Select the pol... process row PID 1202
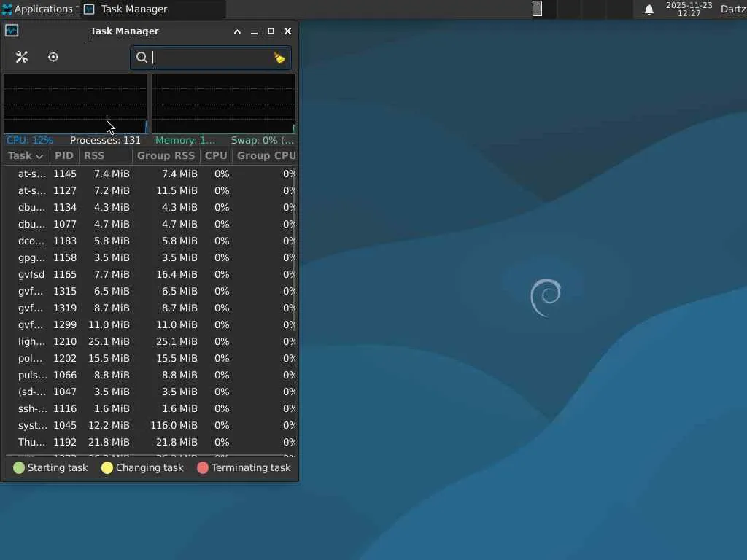The height and width of the screenshot is (560, 747). pos(150,358)
